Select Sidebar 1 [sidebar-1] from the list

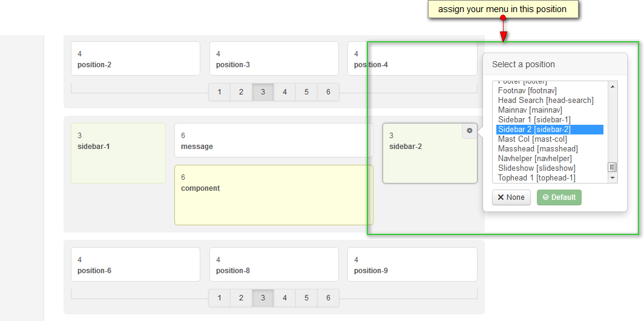(534, 120)
